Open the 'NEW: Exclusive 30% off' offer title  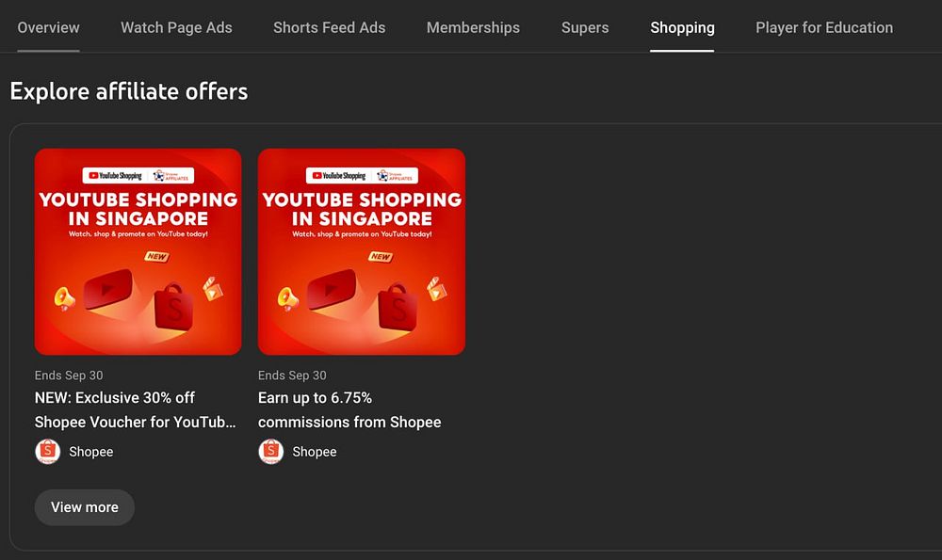coord(135,410)
